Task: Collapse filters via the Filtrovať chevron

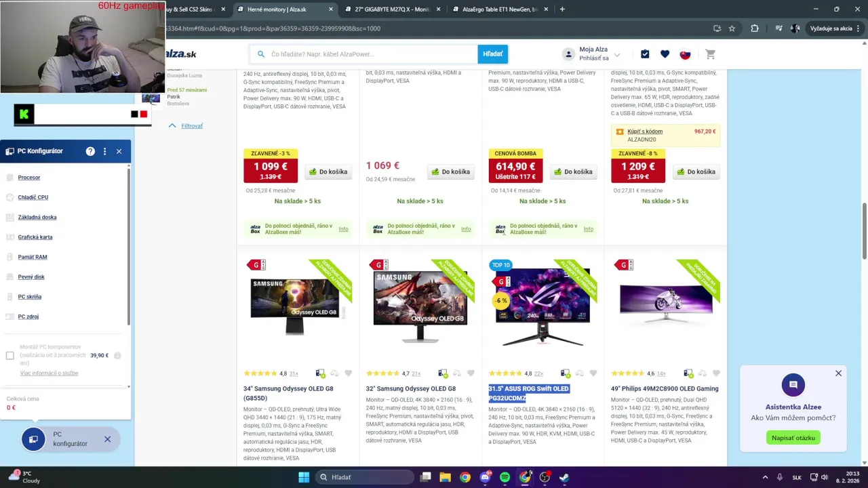Action: [172, 125]
